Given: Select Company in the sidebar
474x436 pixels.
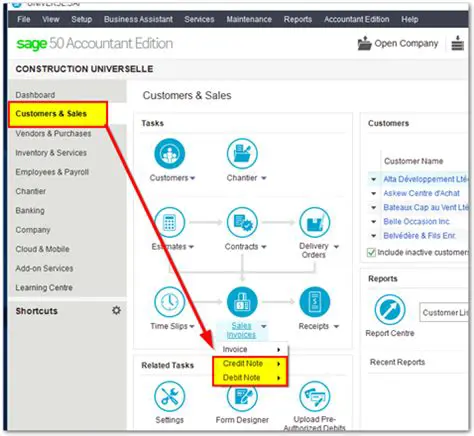Looking at the screenshot, I should click(x=33, y=230).
